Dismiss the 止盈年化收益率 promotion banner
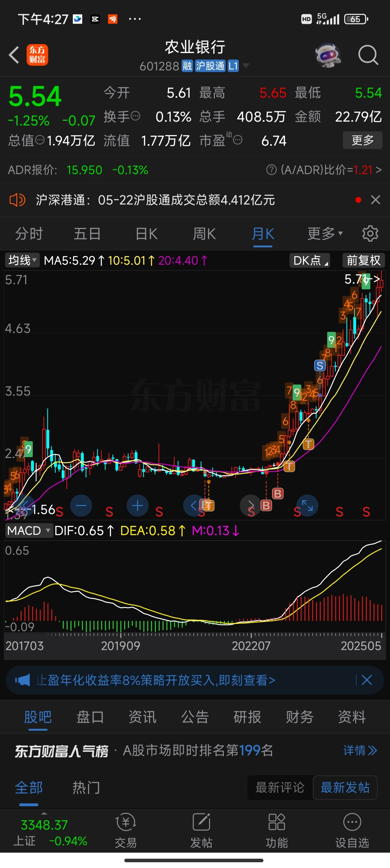390x868 pixels. 366,680
